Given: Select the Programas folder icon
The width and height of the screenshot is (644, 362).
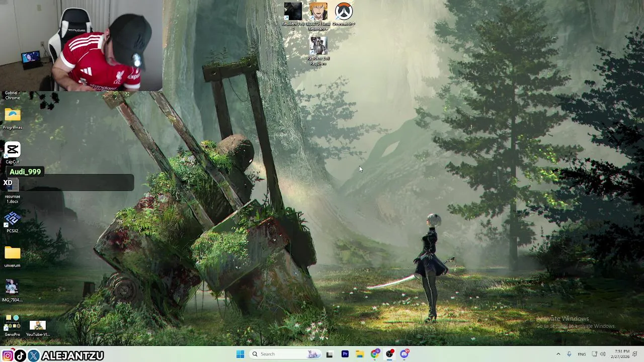Looking at the screenshot, I should [x=13, y=119].
